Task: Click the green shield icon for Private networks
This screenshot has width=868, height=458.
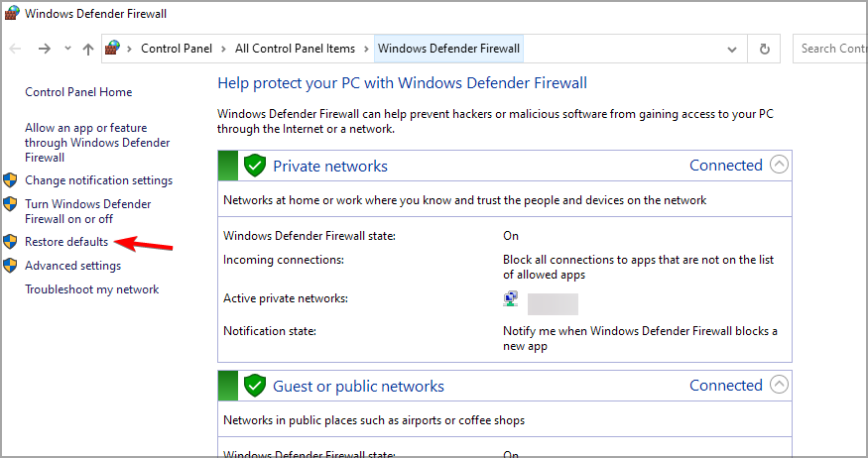Action: click(255, 166)
